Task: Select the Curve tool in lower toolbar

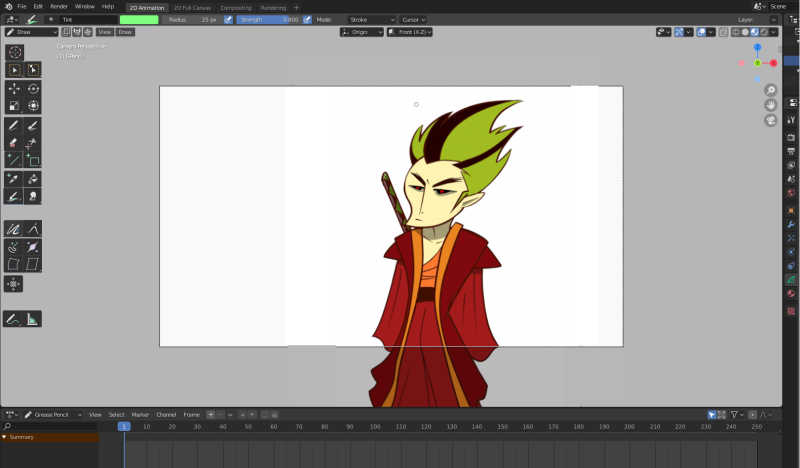Action: point(33,229)
